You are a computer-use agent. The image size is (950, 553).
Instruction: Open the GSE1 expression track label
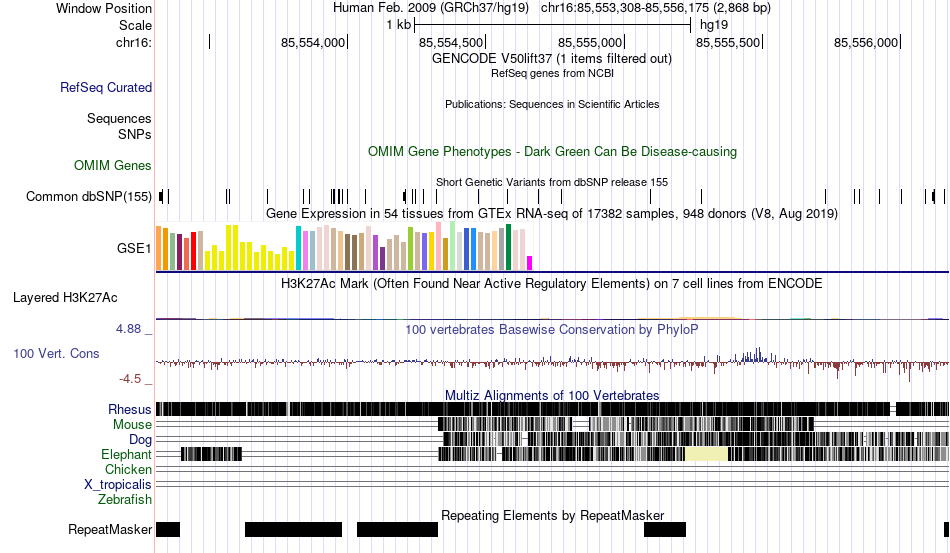coord(134,248)
